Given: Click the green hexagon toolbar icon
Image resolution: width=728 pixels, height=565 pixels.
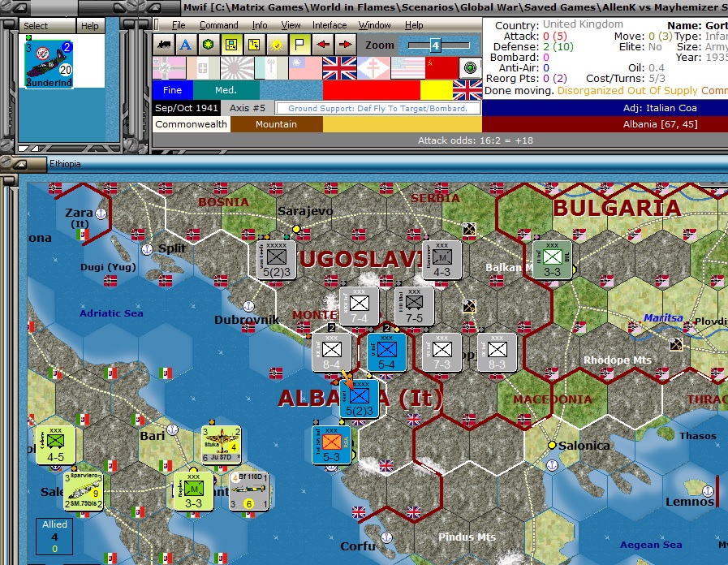Looking at the screenshot, I should [209, 45].
